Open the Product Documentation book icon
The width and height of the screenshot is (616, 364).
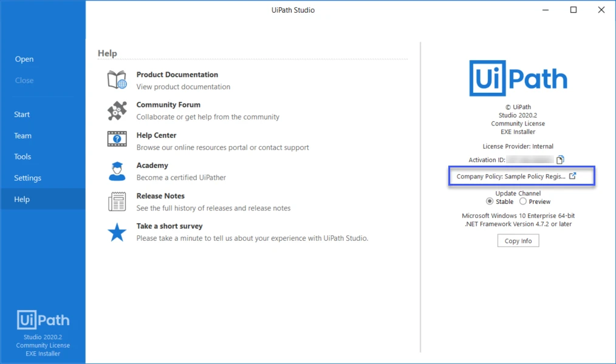click(x=117, y=79)
